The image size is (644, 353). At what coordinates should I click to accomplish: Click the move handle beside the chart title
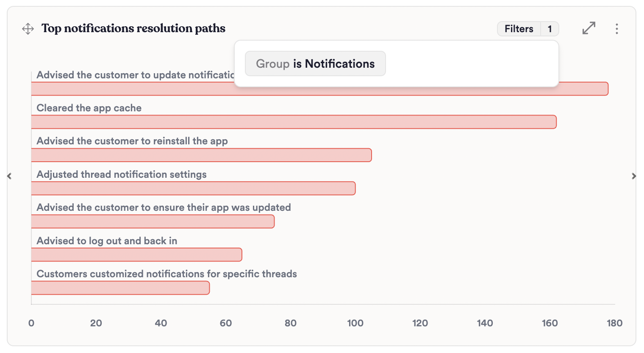[x=28, y=29]
